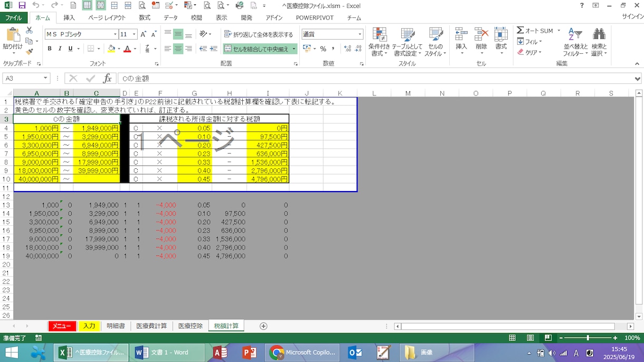Select the Format Painter brush icon
This screenshot has height=362, width=644.
(29, 51)
